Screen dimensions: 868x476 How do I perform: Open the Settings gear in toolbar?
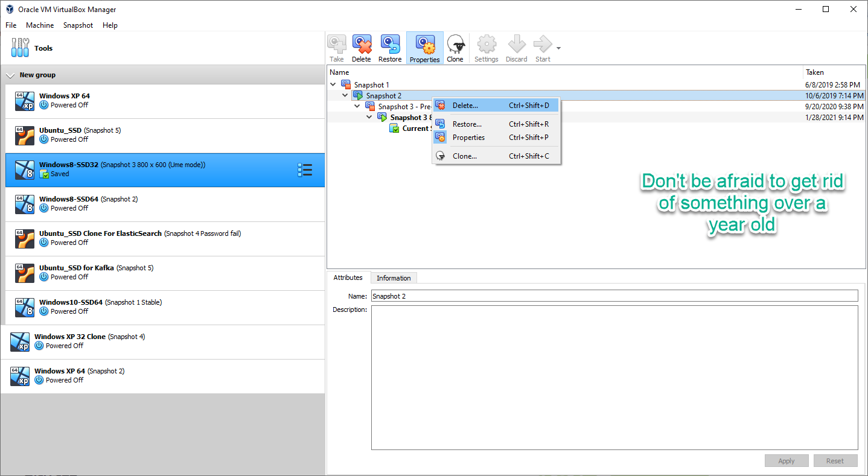pos(487,45)
